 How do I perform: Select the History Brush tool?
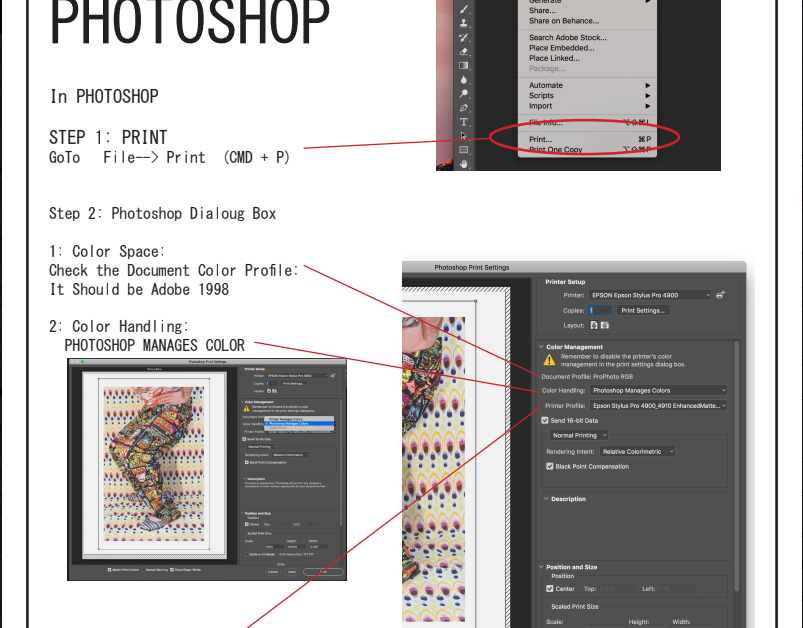(464, 37)
